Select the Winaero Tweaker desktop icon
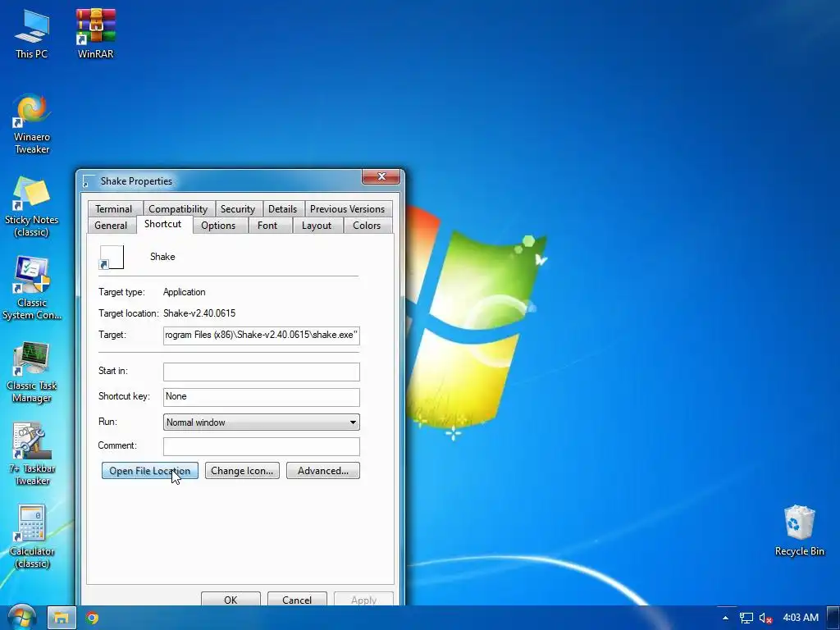This screenshot has width=840, height=630. click(x=32, y=125)
